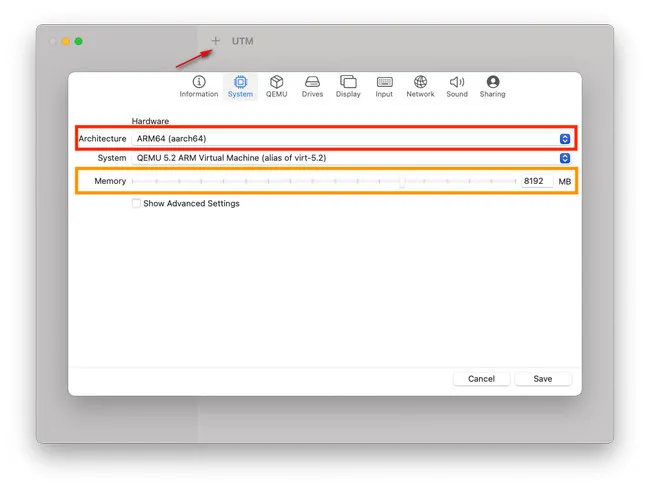650x491 pixels.
Task: Open the QEMU cube icon tab
Action: click(x=276, y=82)
